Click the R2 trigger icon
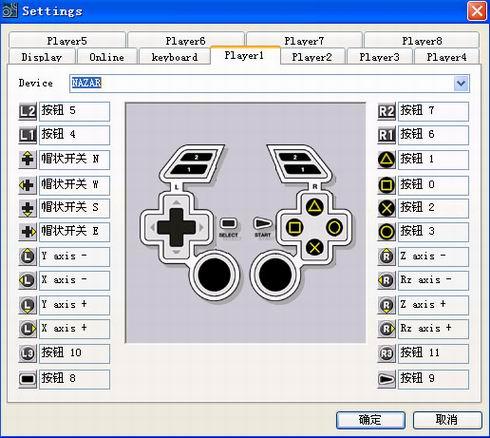Screen dimensions: 490x438 [x=387, y=112]
